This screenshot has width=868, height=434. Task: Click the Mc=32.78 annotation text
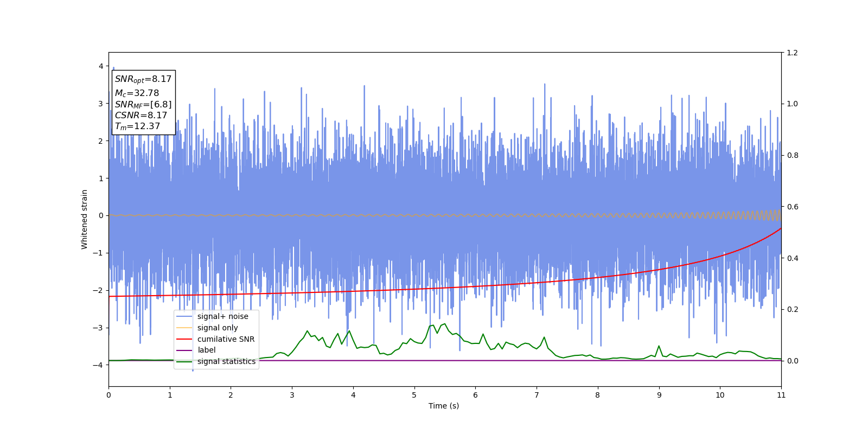[x=137, y=93]
